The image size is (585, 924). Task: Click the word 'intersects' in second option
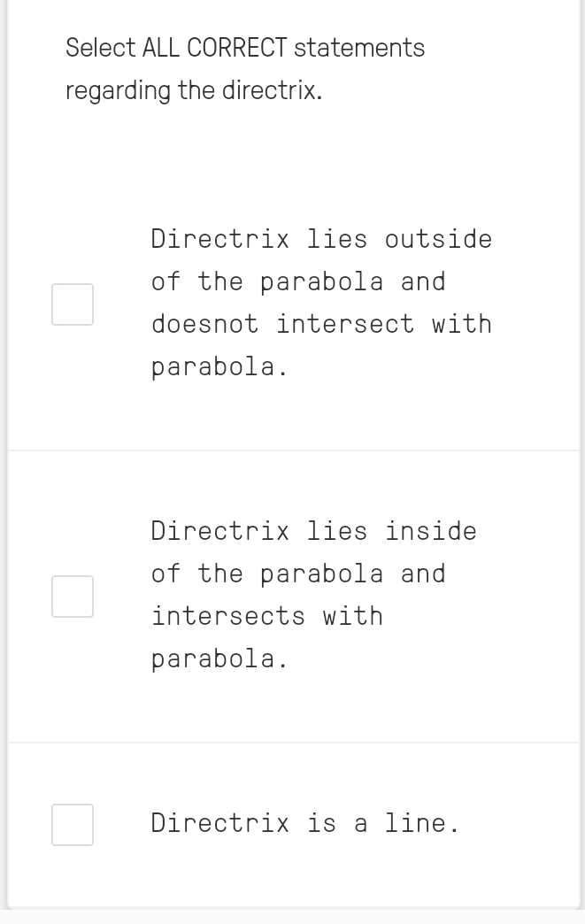pos(228,616)
